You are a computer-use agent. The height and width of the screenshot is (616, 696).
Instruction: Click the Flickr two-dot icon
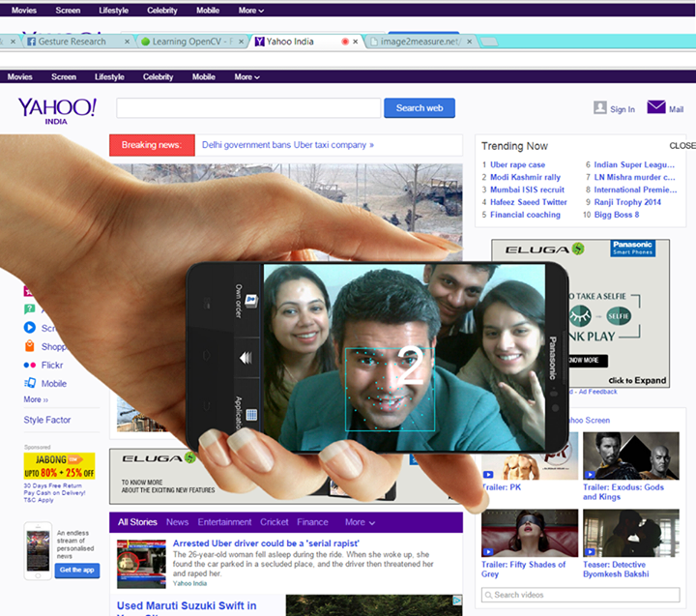coord(30,366)
